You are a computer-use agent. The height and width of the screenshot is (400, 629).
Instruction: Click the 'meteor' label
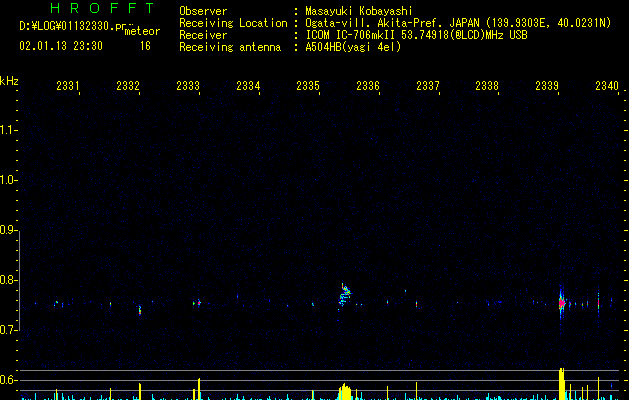click(x=142, y=31)
